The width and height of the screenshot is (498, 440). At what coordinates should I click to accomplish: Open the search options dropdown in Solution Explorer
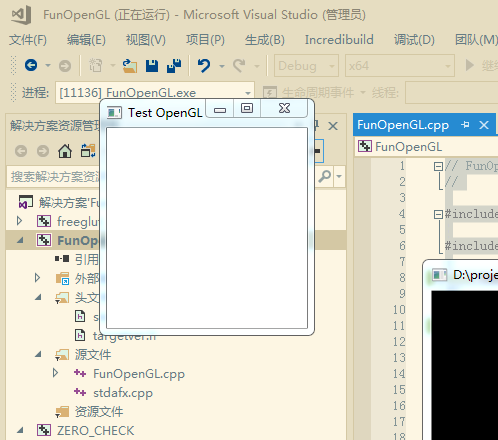339,176
